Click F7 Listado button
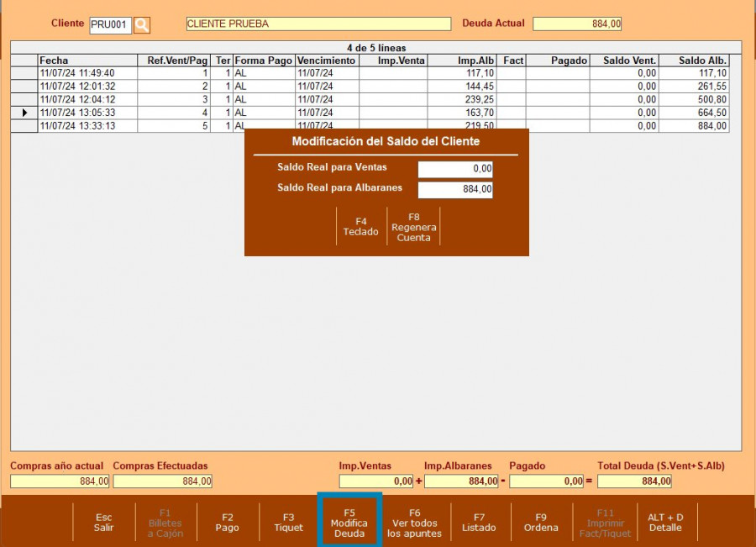 point(479,523)
